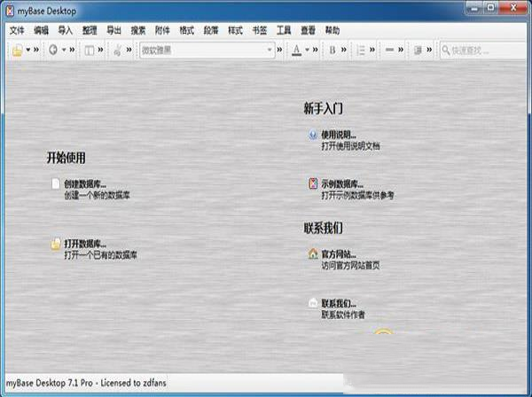Click 创建数据库 to create new database
Viewport: 532px width, 397px height.
click(84, 183)
